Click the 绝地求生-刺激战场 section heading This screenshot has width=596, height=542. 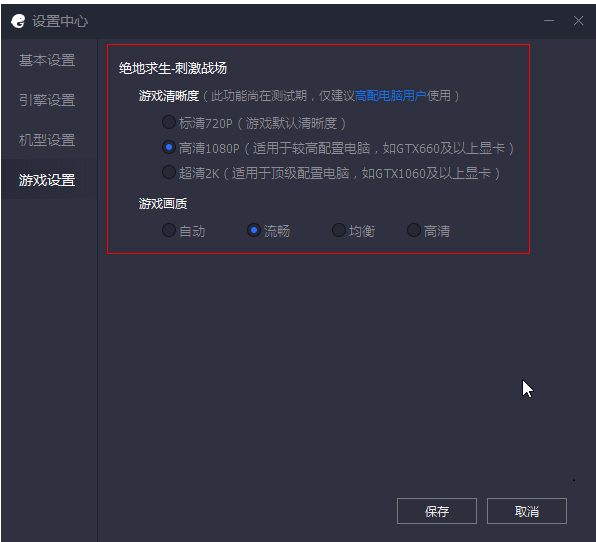click(x=173, y=68)
